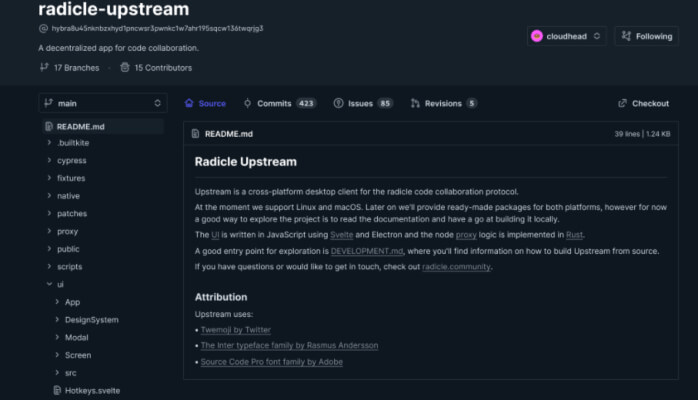698x400 pixels.
Task: Open the Inter typeface family link
Action: pyautogui.click(x=289, y=345)
